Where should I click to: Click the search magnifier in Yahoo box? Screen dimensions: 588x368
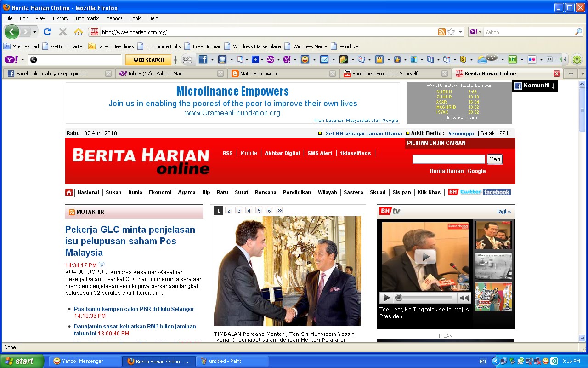[578, 32]
